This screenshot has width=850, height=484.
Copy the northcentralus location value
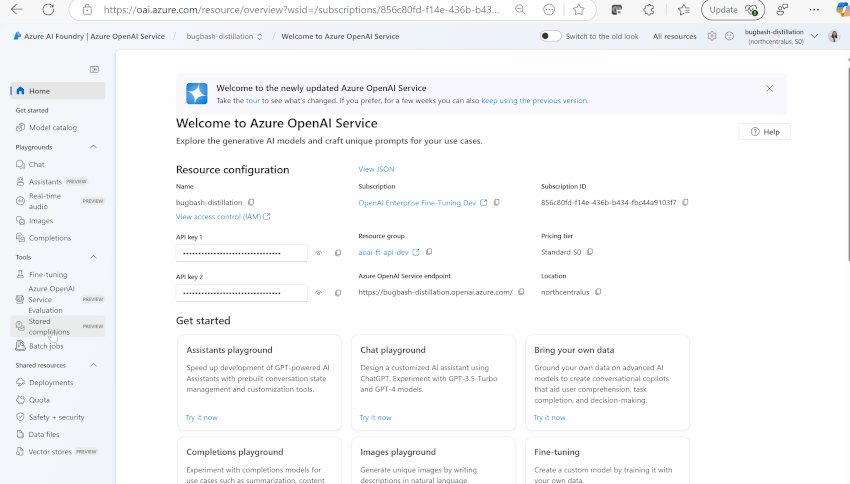[598, 292]
